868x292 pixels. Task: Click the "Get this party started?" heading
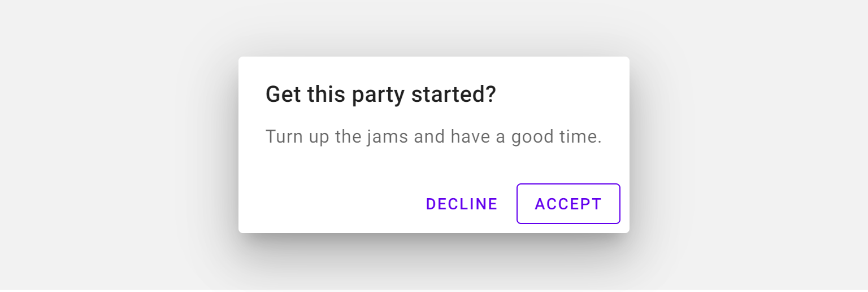click(380, 95)
